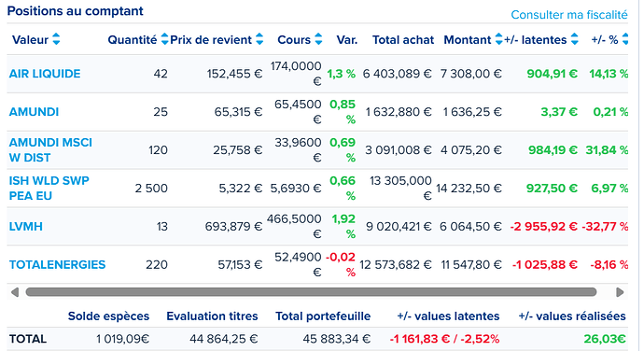644x351 pixels.
Task: Click the scrollbar right arrow
Action: pos(620,292)
